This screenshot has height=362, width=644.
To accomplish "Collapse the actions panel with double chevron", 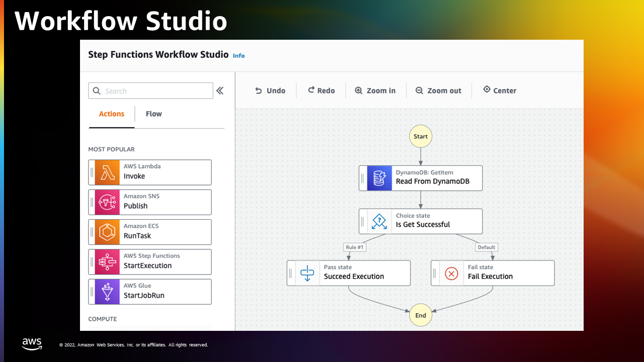I will click(x=220, y=90).
